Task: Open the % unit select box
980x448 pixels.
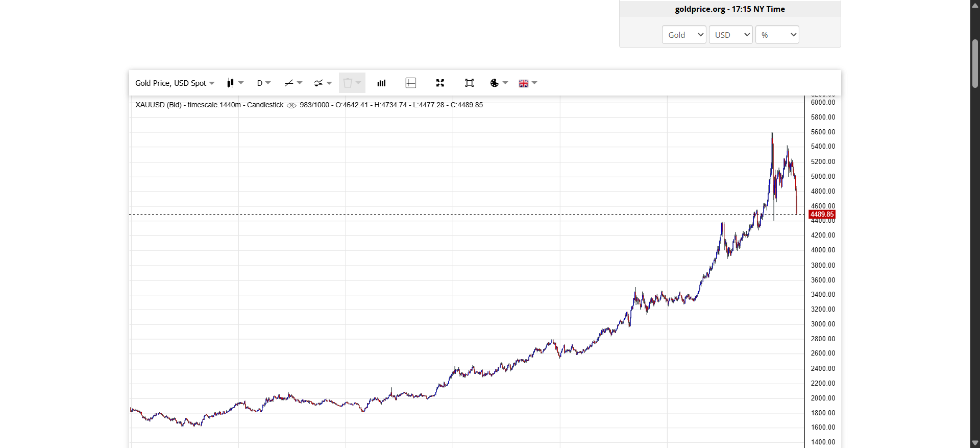Action: 777,35
